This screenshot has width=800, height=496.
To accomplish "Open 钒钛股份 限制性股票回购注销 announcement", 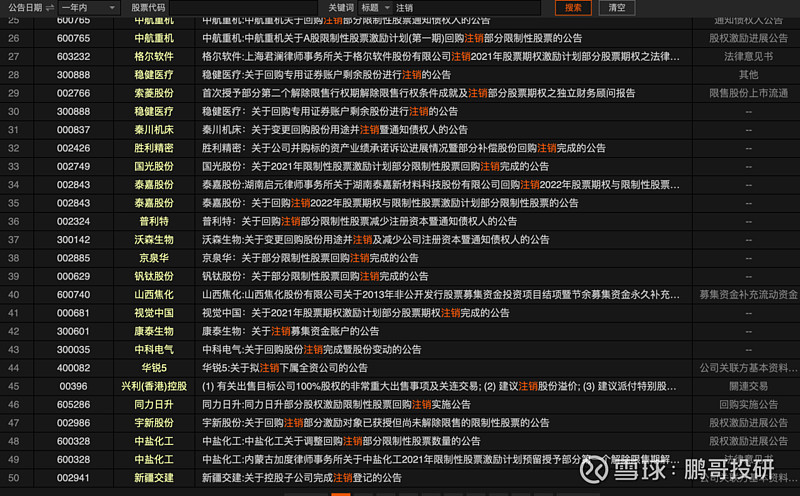I will (x=315, y=277).
